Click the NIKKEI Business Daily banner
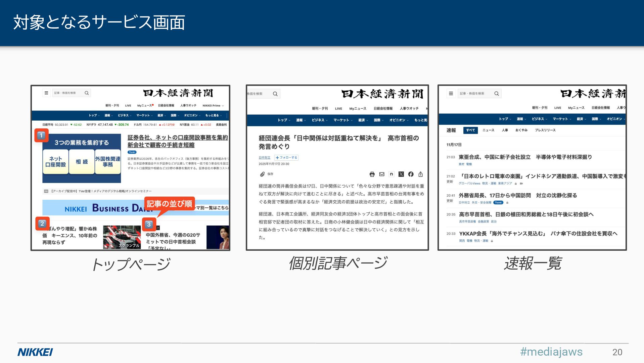 [x=135, y=208]
